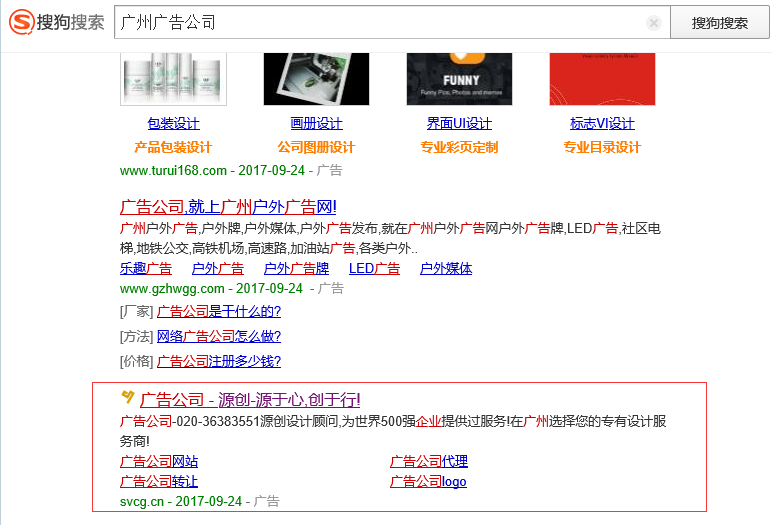Open the 广告公司是干什么的? link
This screenshot has height=525, width=772.
pyautogui.click(x=219, y=311)
